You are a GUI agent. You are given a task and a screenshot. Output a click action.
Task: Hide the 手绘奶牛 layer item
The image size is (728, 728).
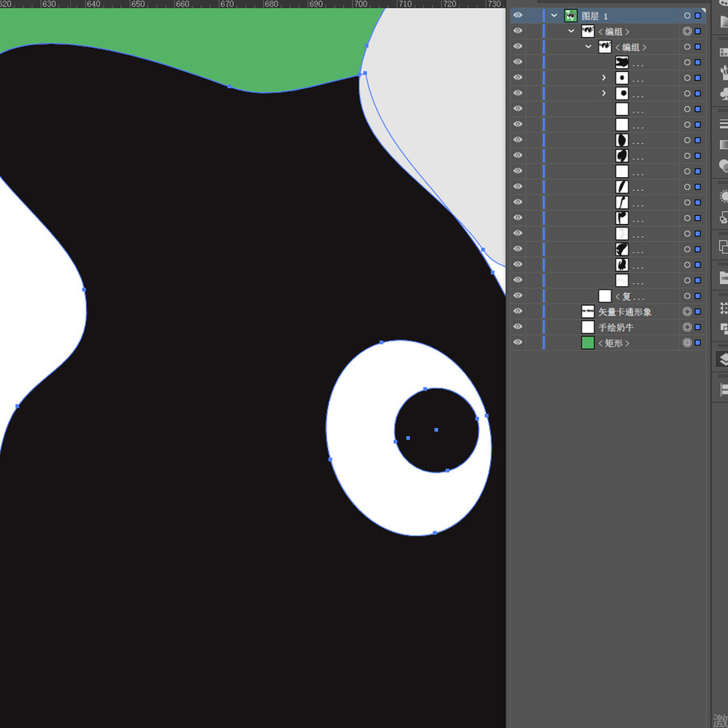(518, 327)
